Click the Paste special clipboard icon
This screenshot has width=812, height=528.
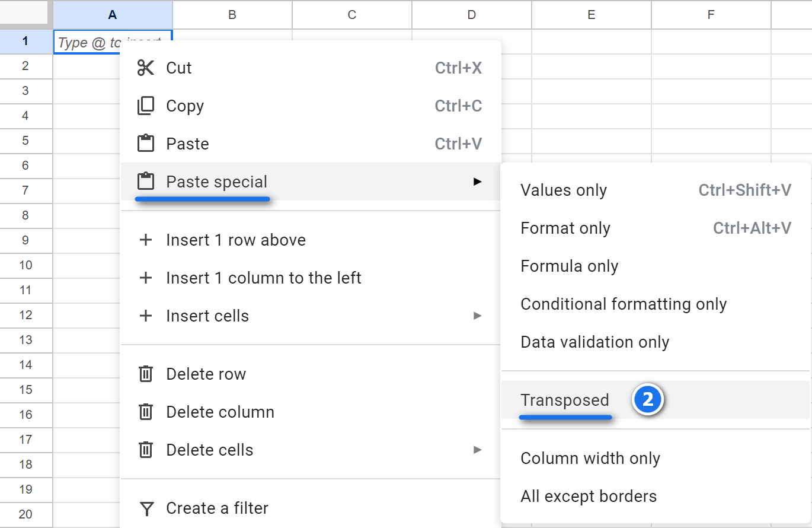tap(145, 182)
